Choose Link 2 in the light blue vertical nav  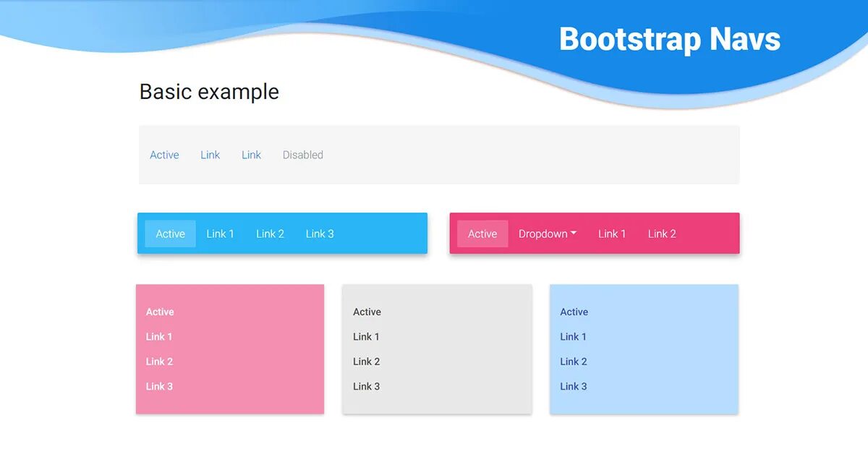[574, 361]
